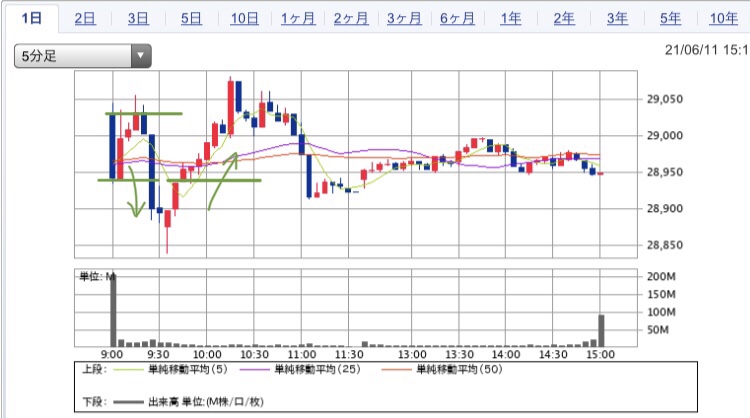Click the 下段 legend row label
The image size is (750, 418).
(94, 402)
